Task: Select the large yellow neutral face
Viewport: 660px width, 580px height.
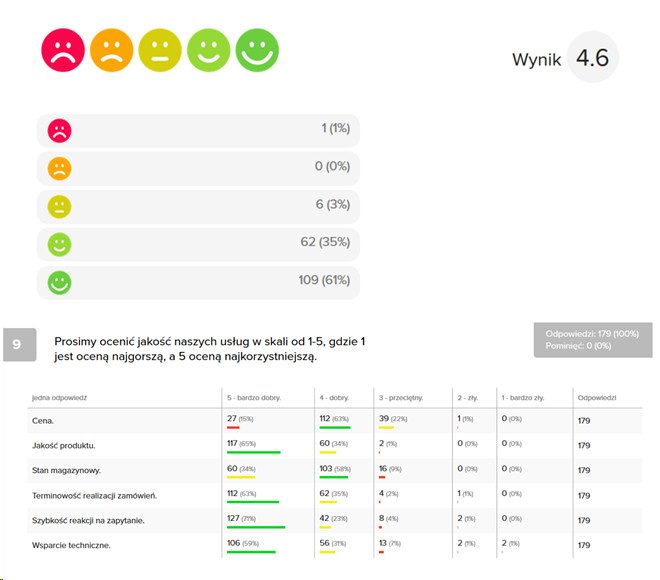Action: pos(160,50)
